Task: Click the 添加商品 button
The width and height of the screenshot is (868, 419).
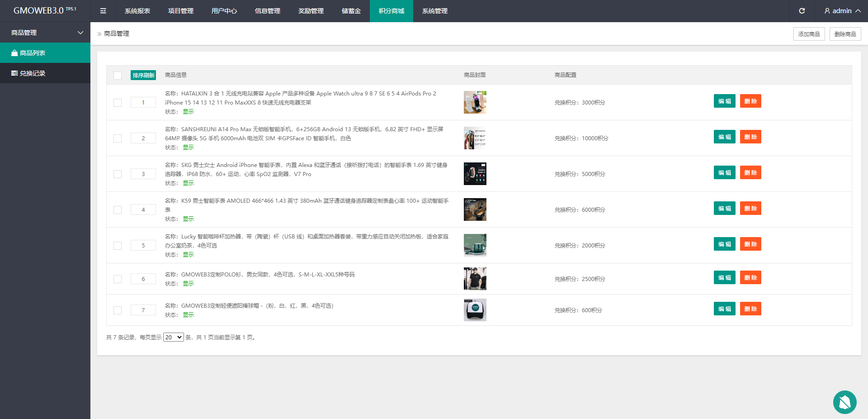Action: (x=809, y=34)
